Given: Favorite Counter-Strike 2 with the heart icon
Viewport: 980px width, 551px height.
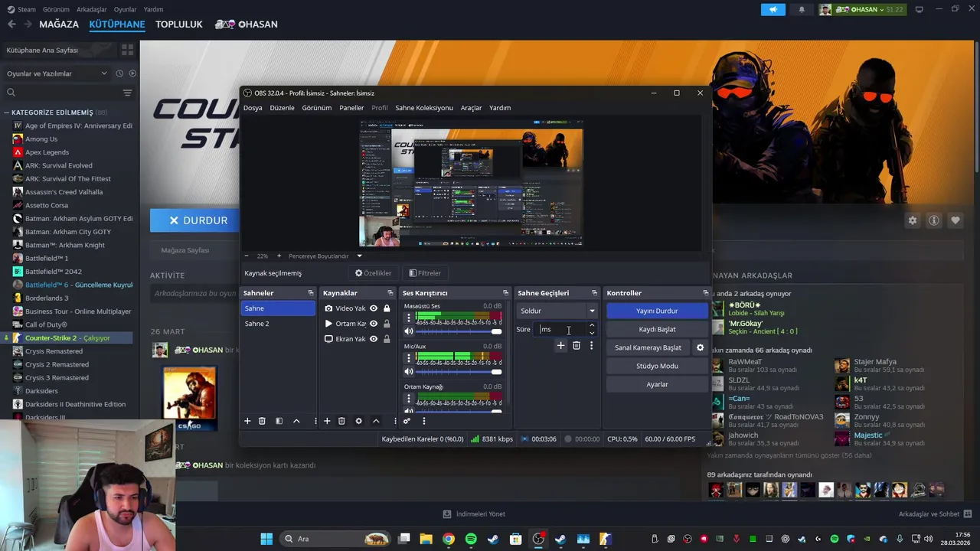Looking at the screenshot, I should click(955, 220).
